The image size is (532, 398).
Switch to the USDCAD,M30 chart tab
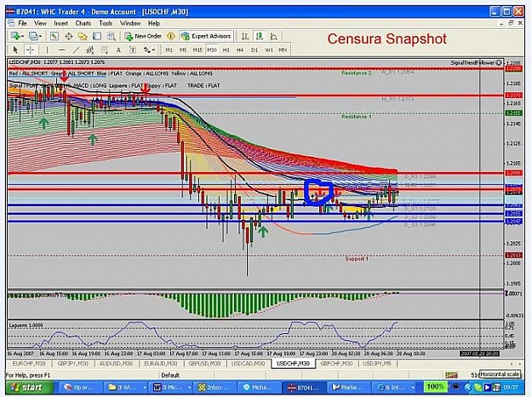(248, 364)
